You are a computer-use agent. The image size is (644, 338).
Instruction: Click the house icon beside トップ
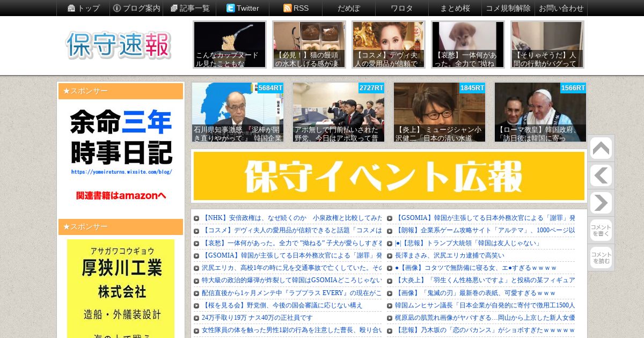[71, 8]
